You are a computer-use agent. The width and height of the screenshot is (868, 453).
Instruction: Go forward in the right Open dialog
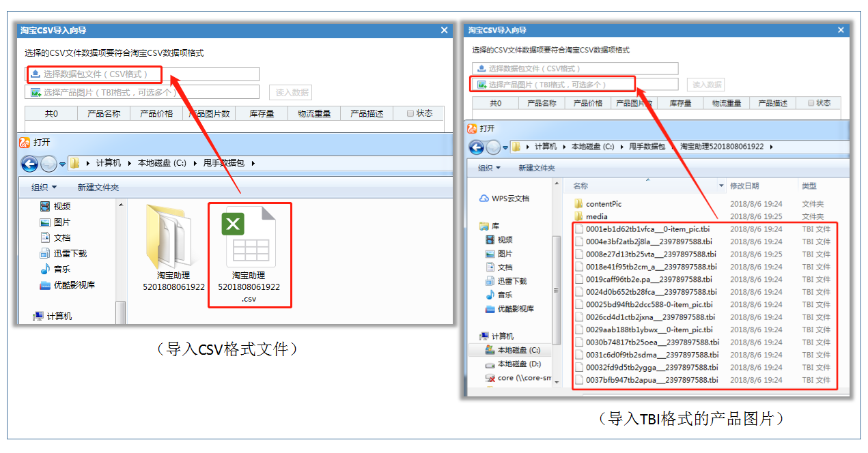[493, 147]
